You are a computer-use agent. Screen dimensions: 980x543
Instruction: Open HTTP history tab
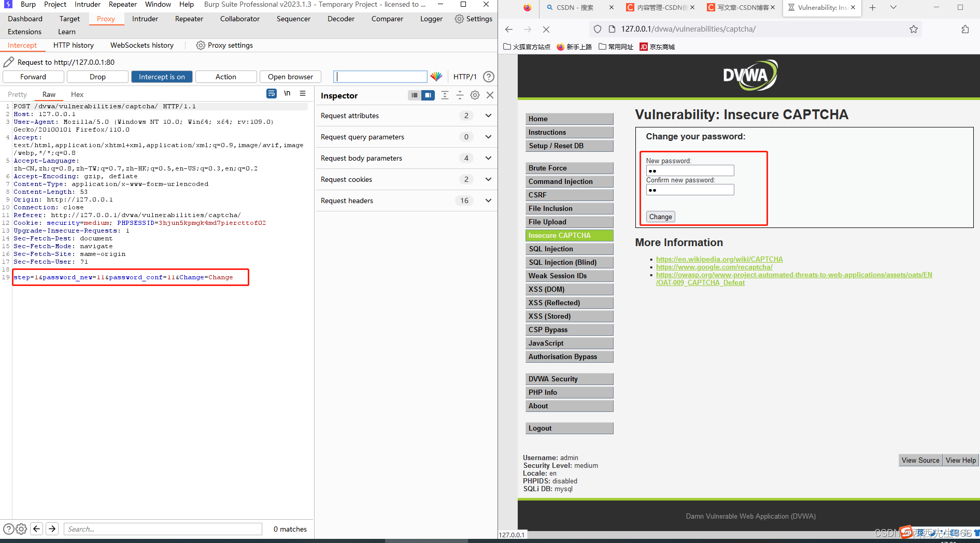[x=74, y=45]
